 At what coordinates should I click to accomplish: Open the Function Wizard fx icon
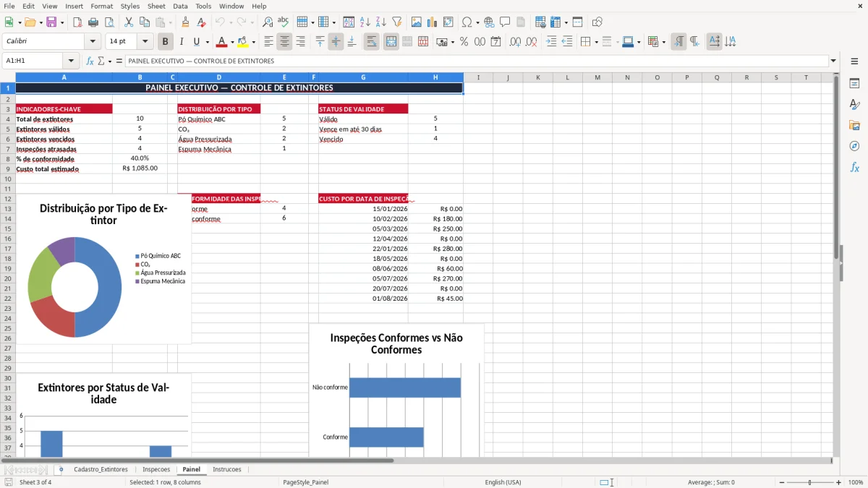(x=90, y=61)
